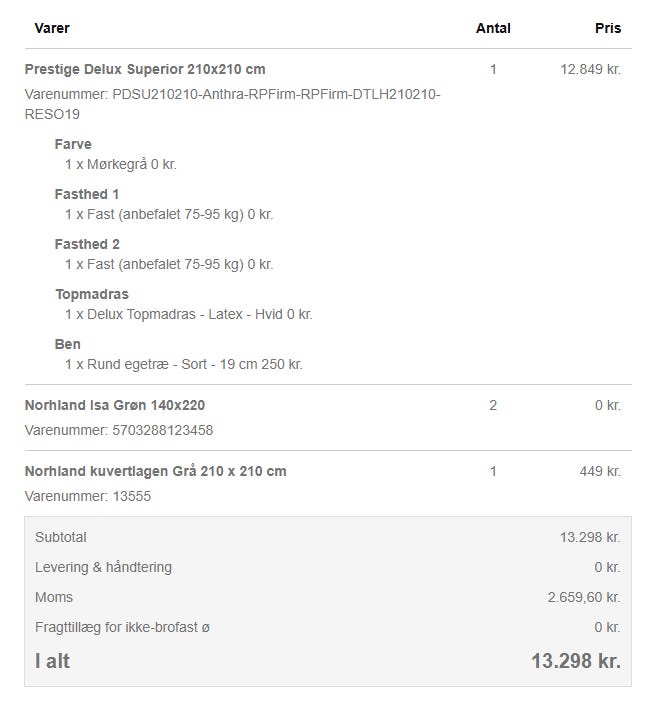Click the Moms amount 2.659,60 kr.
The image size is (653, 701).
pos(584,597)
